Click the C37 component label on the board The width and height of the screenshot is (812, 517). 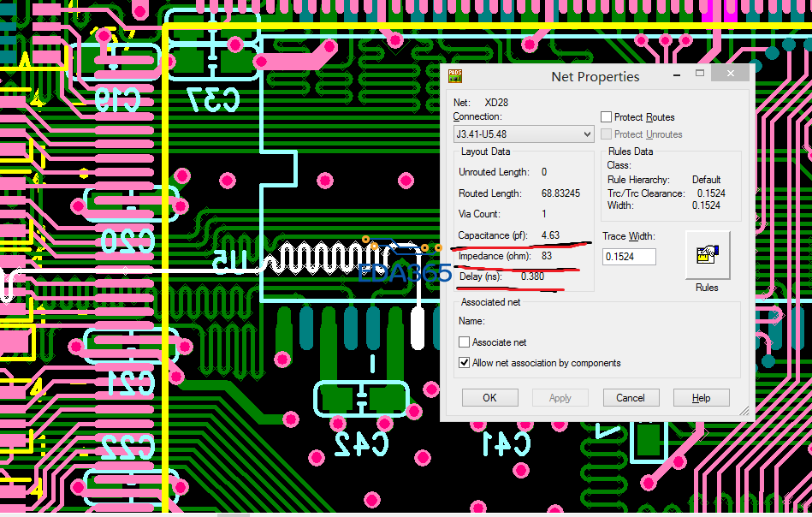pyautogui.click(x=214, y=99)
